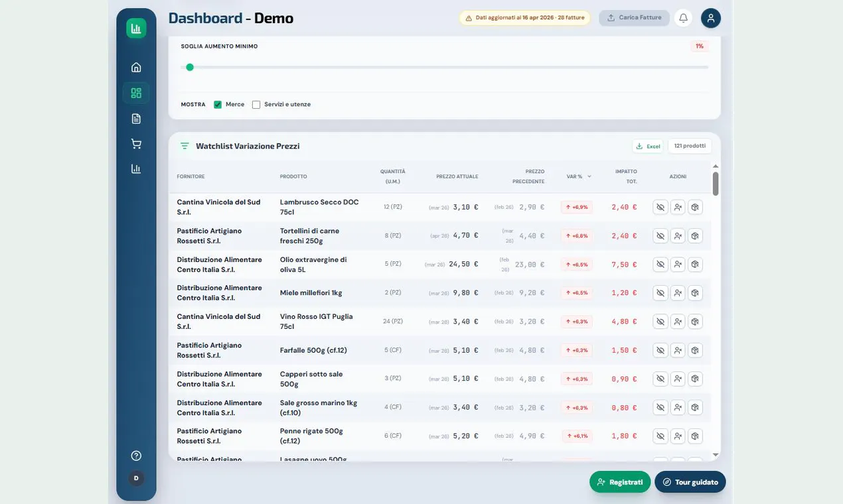
Task: Click package icon for Capperi sotto sale row
Action: coord(695,379)
